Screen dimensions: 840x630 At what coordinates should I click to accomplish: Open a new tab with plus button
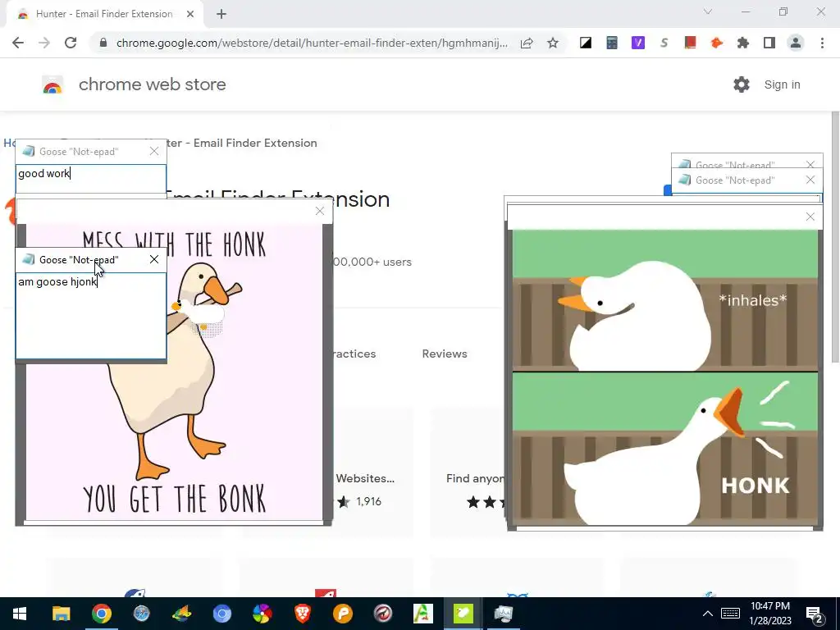point(221,15)
